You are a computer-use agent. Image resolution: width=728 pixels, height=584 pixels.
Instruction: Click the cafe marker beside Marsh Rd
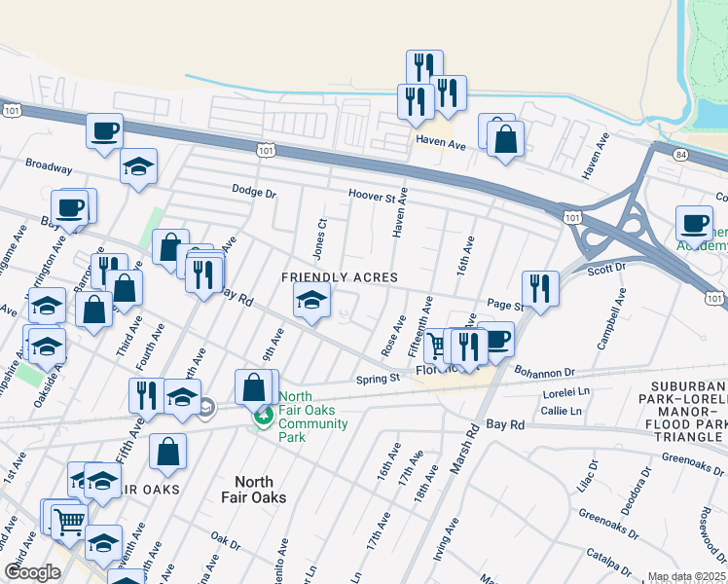[x=500, y=341]
